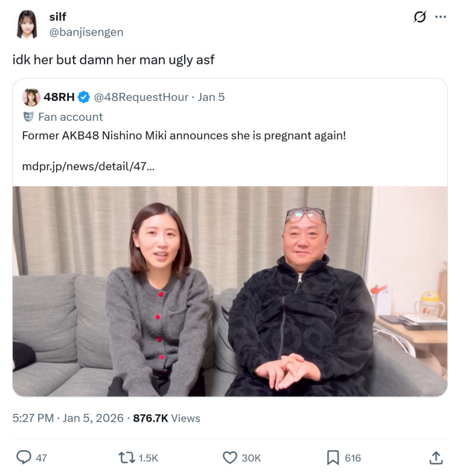Click the 5:27 PM Jan 5, 2026 timestamp
460x476 pixels.
pos(68,418)
